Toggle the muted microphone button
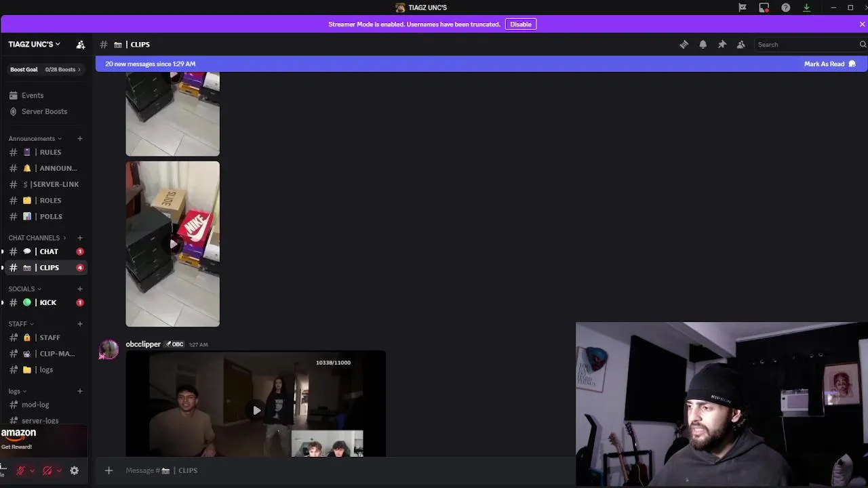Image resolution: width=868 pixels, height=488 pixels. point(21,470)
